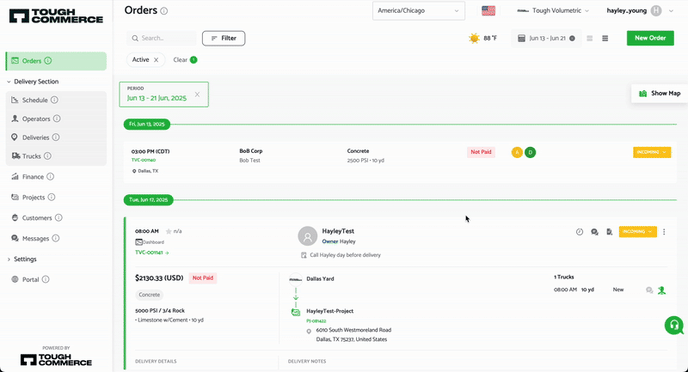
Task: Switch to the card view layout icon
Action: pyautogui.click(x=590, y=38)
